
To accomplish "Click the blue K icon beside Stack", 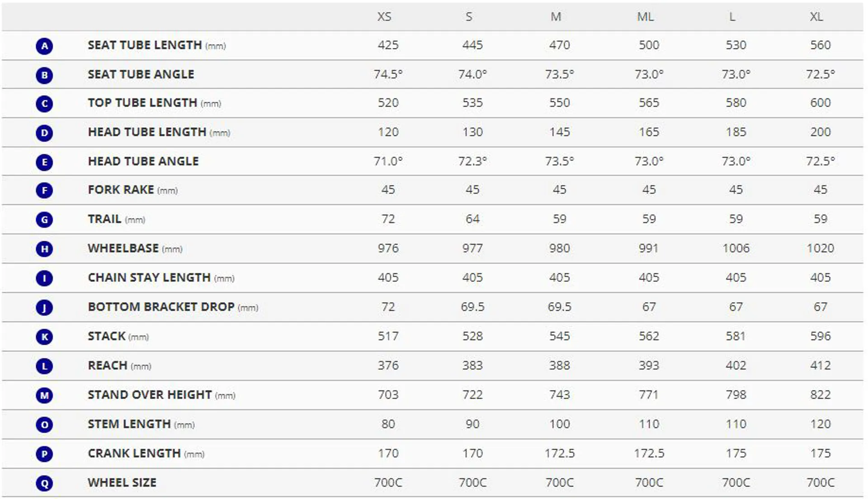I will [x=44, y=336].
